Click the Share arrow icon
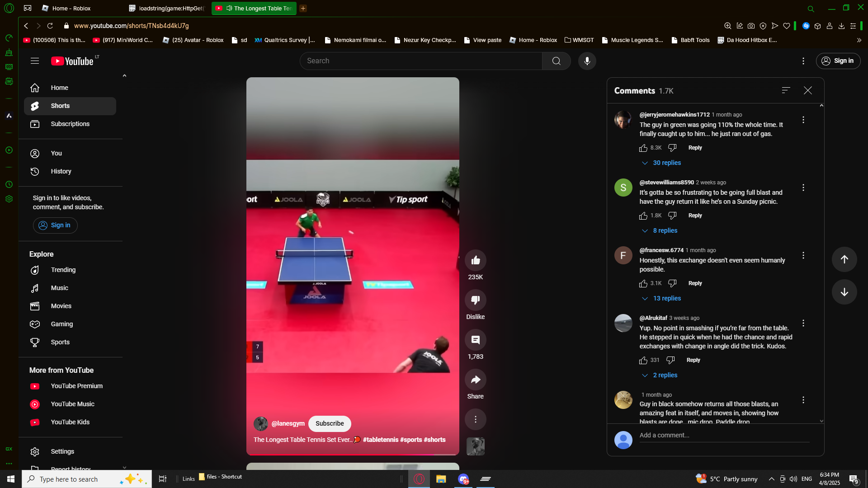The width and height of the screenshot is (868, 488). [x=475, y=380]
